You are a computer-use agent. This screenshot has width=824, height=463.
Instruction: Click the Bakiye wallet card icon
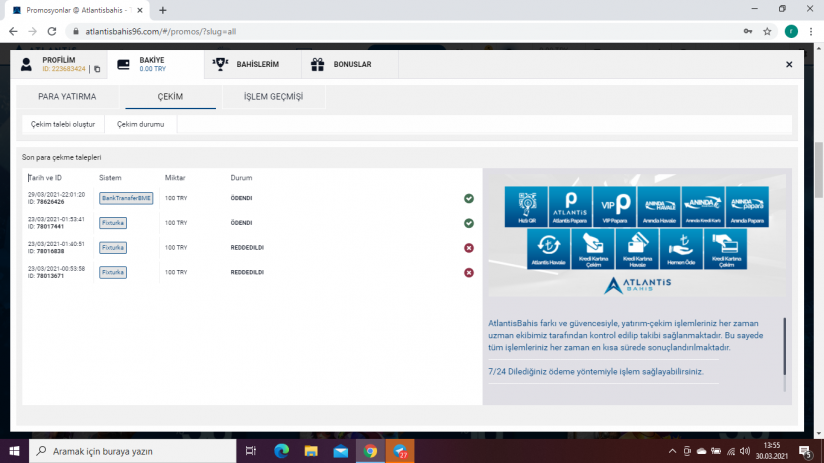pos(123,64)
